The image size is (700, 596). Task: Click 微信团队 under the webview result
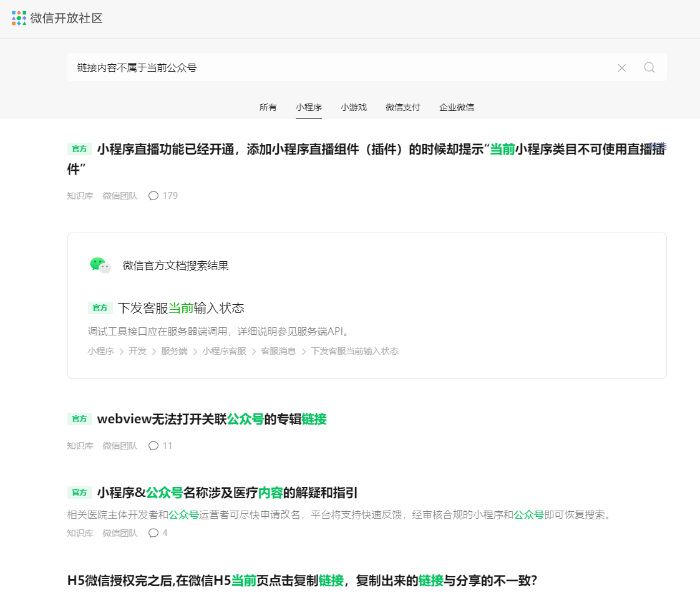[x=120, y=446]
